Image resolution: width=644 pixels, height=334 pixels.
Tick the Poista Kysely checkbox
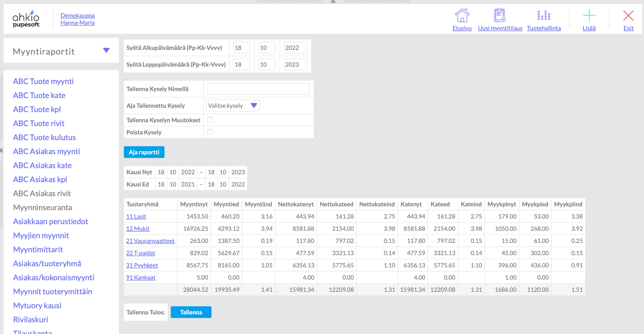[x=210, y=132]
